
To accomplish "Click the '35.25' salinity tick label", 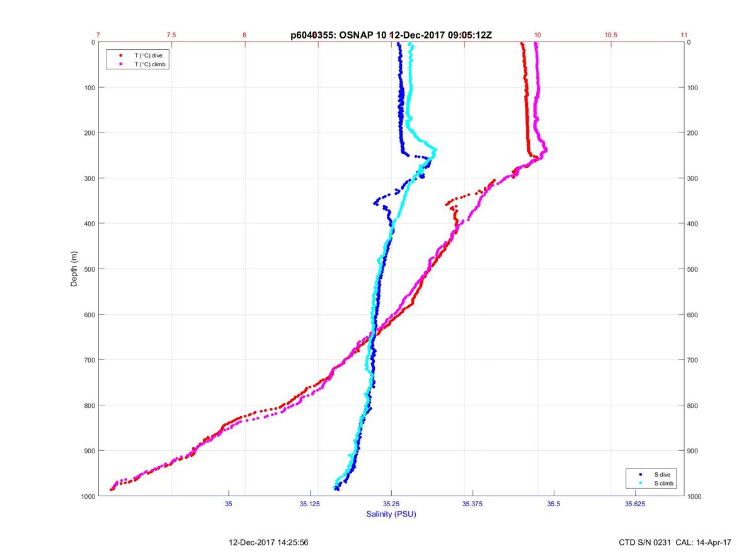I will [391, 504].
